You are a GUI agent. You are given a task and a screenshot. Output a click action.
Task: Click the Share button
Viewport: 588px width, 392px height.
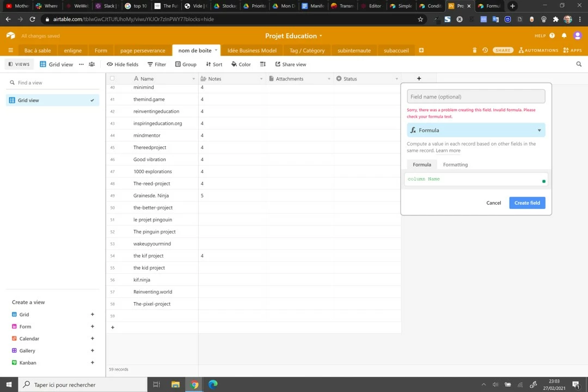(x=503, y=50)
